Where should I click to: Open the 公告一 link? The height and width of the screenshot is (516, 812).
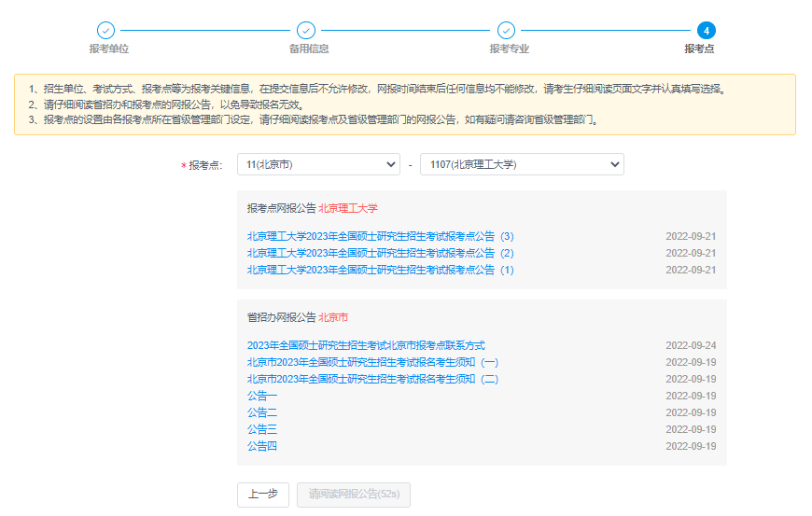tap(262, 396)
